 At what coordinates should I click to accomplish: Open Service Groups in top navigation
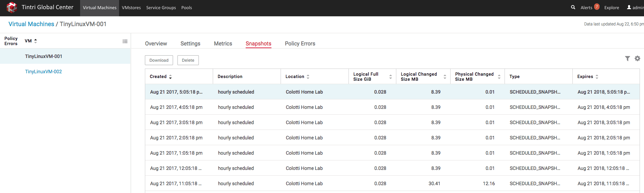pos(161,8)
